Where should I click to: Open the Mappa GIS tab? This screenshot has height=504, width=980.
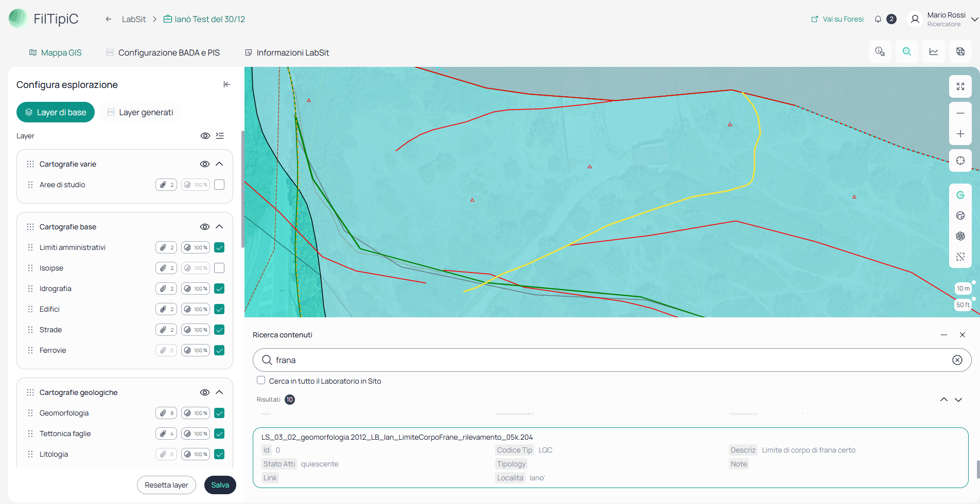pyautogui.click(x=56, y=52)
